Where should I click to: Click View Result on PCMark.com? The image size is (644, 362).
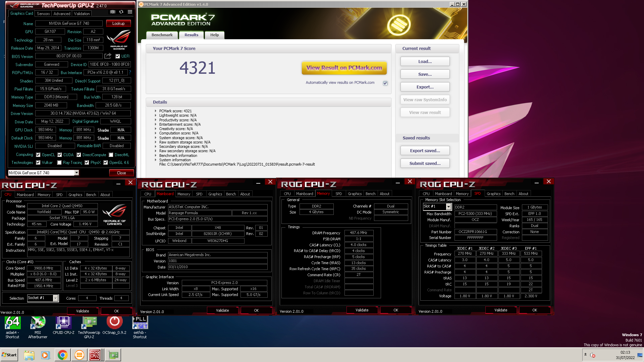344,68
